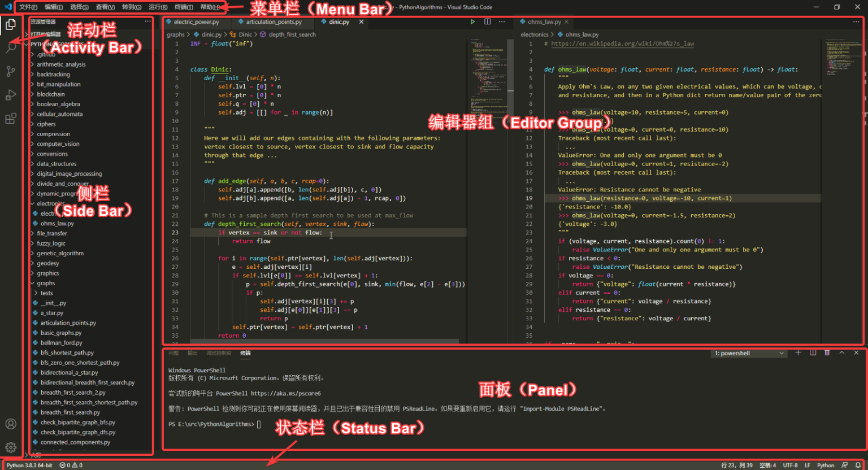The image size is (868, 470).
Task: Open the terminal selector dropdown showing 1: powershell
Action: point(748,352)
